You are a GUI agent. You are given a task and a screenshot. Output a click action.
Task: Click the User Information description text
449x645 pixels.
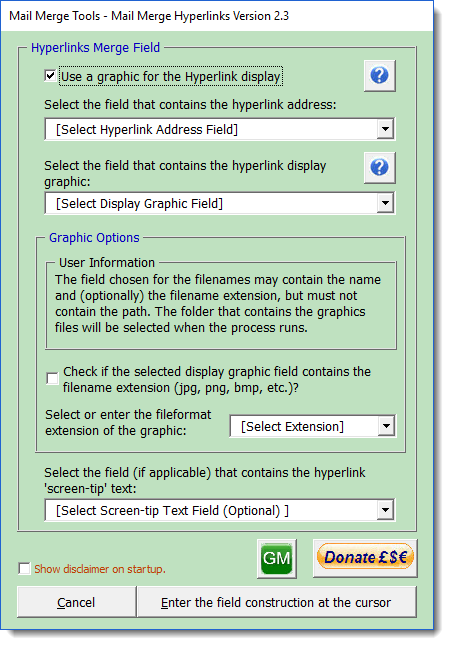(x=218, y=304)
